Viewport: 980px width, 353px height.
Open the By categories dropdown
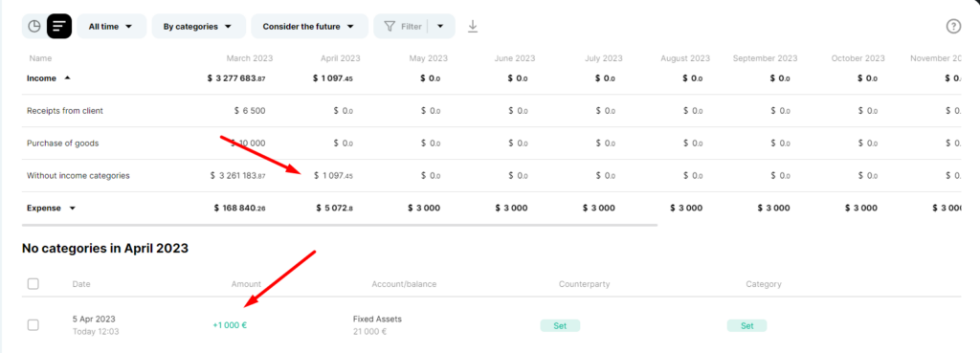(199, 26)
